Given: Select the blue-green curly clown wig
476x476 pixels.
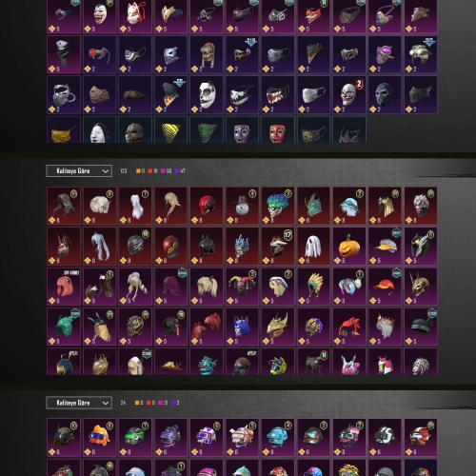Looking at the screenshot, I should point(278,206).
